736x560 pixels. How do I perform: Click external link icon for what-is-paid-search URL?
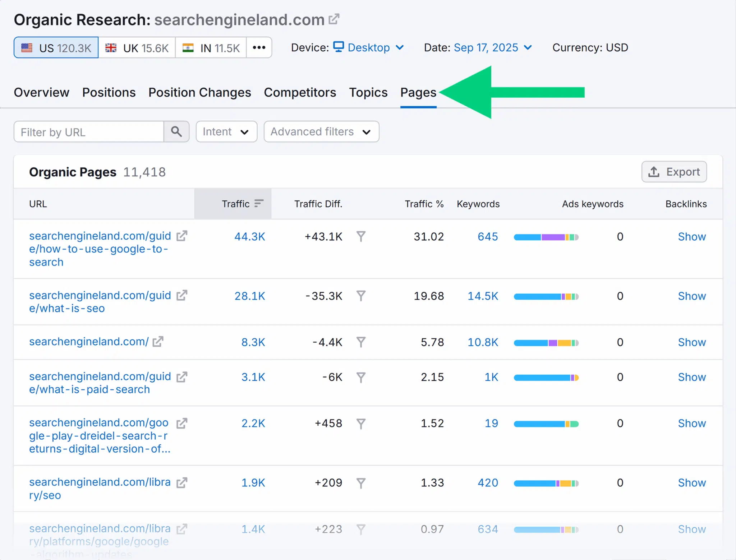182,377
